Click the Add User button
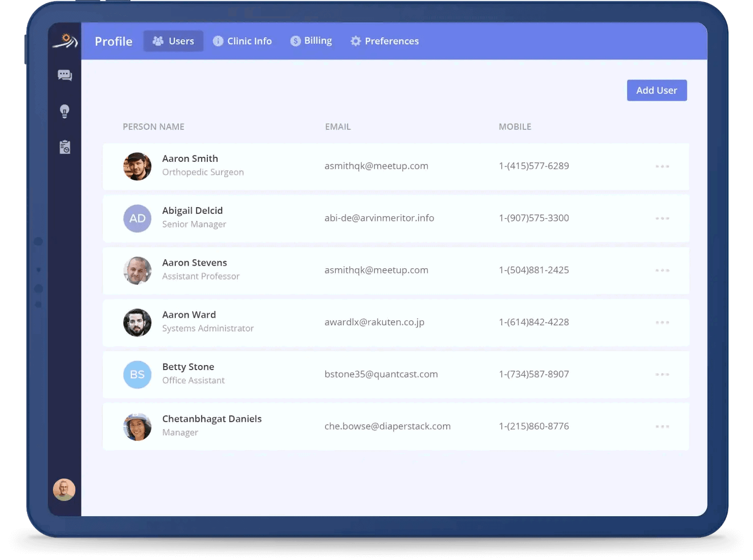753x560 pixels. (657, 90)
